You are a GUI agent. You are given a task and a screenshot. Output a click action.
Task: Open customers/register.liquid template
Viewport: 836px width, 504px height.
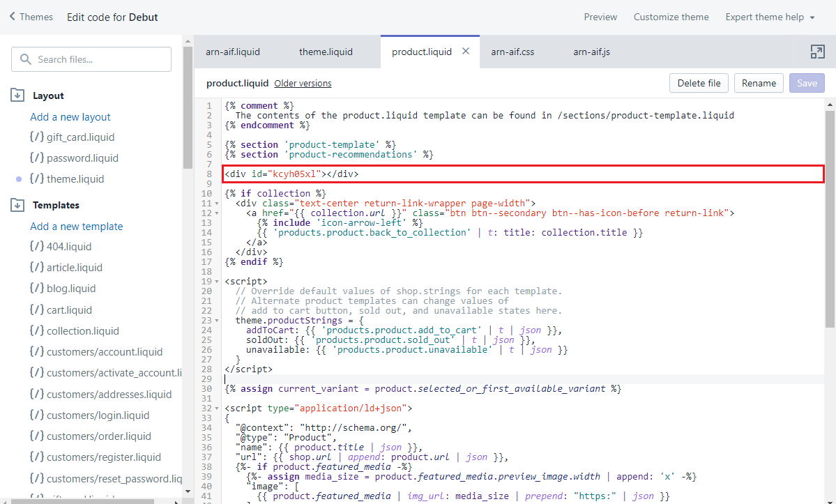[103, 457]
